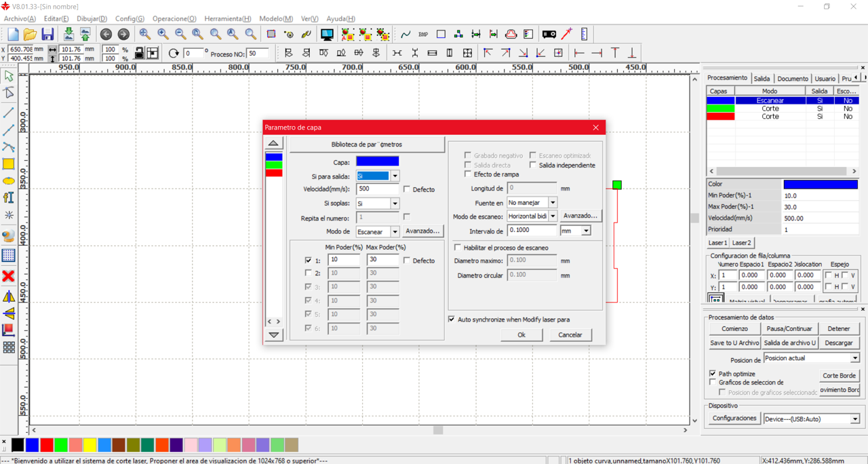The height and width of the screenshot is (464, 868).
Task: Toggle Path optimize checkbox
Action: coord(713,374)
